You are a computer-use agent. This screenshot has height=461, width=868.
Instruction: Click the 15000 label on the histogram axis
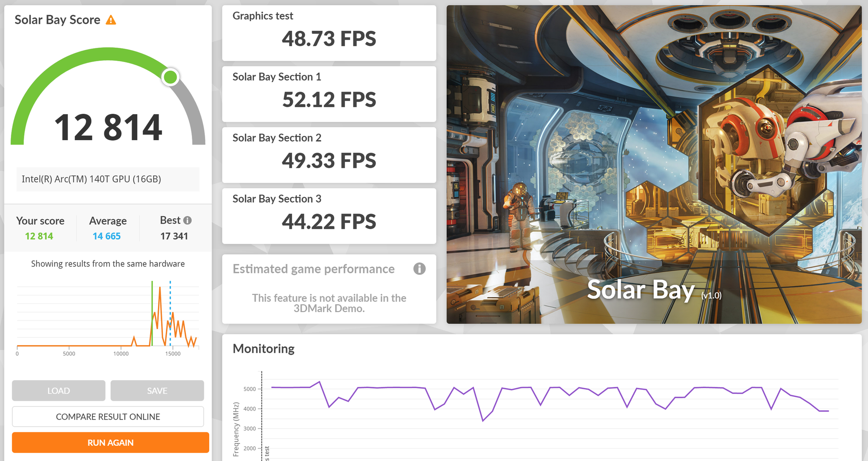click(173, 354)
